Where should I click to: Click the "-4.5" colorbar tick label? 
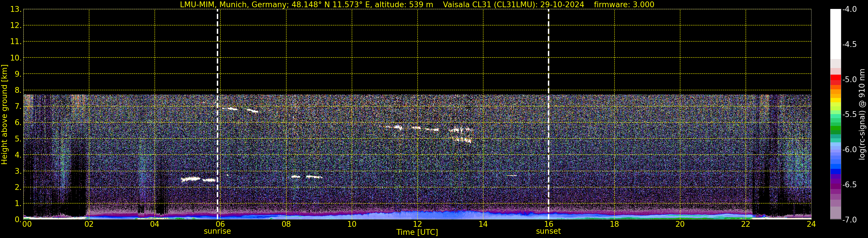pos(850,44)
